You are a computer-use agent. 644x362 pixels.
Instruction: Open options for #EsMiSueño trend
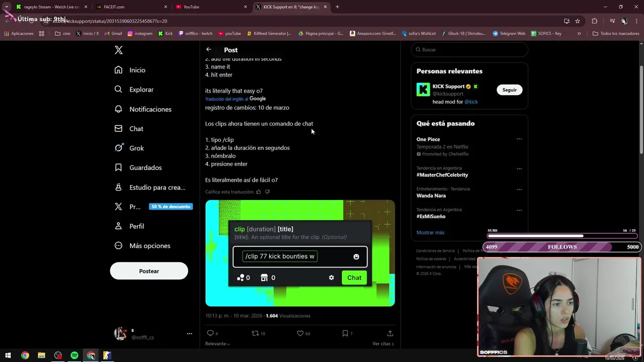click(x=519, y=210)
